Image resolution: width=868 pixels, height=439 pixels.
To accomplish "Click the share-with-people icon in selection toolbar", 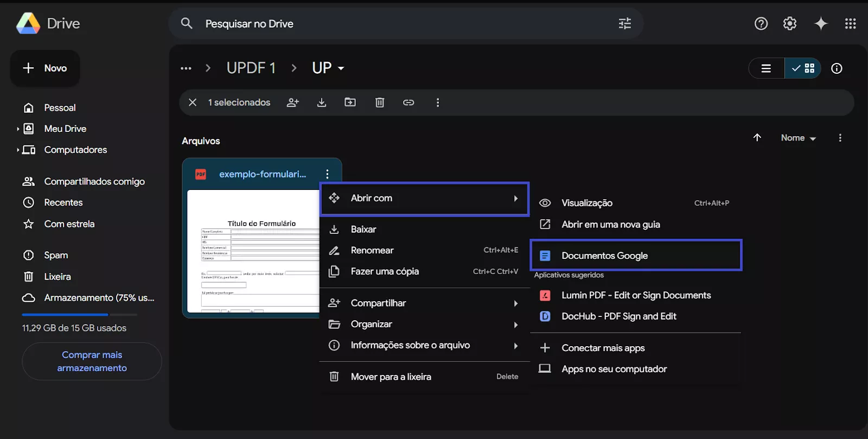I will [x=293, y=103].
